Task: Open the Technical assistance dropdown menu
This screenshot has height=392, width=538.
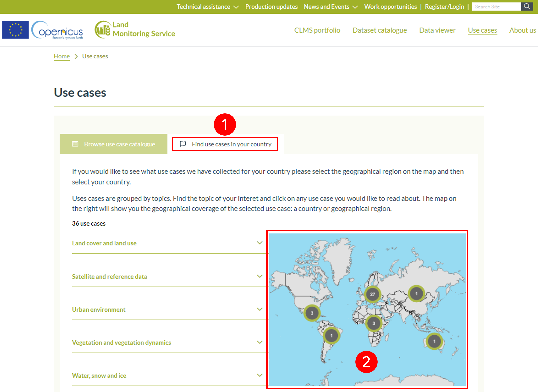Action: coord(208,7)
